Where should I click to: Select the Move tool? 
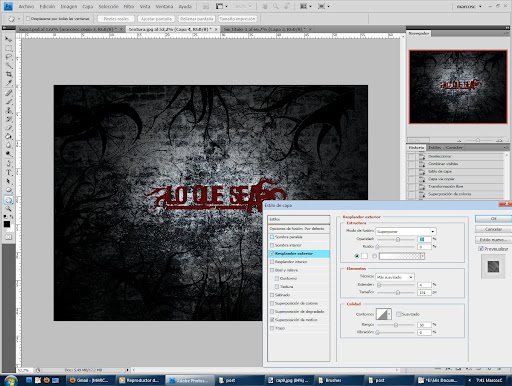(8, 39)
